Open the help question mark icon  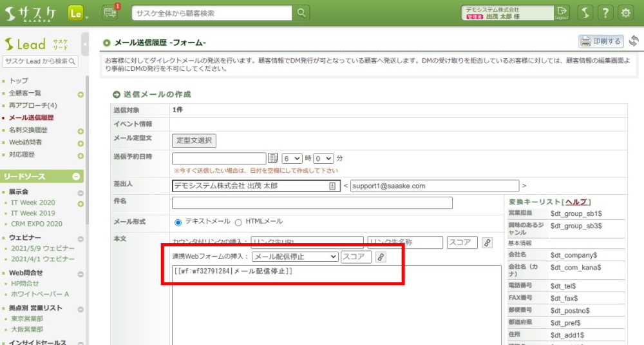point(605,12)
